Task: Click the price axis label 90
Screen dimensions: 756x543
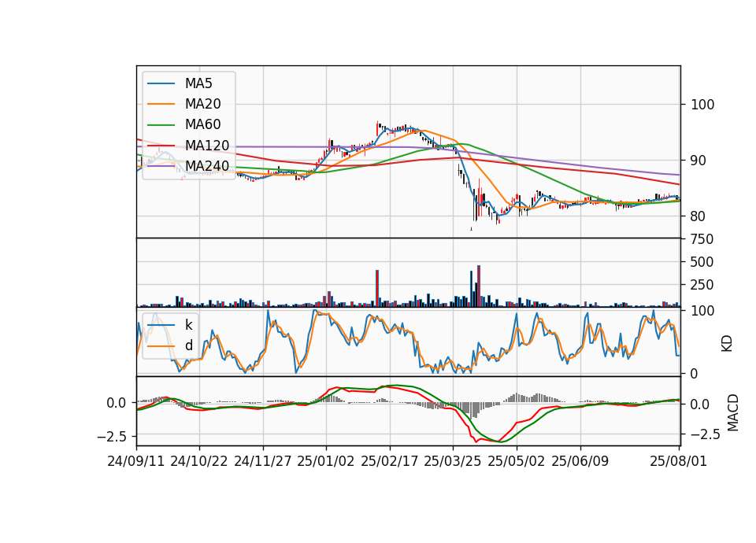Action: point(699,161)
